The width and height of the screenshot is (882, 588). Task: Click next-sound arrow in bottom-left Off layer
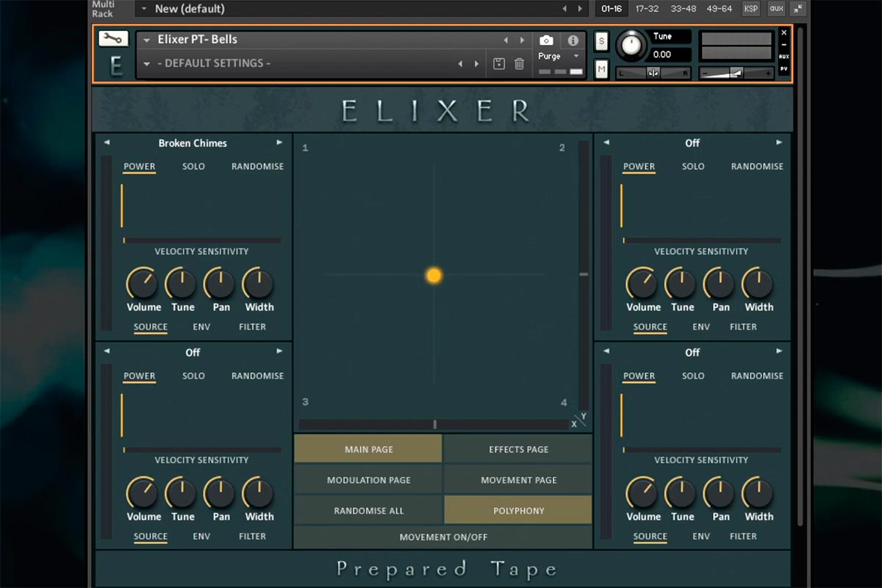pyautogui.click(x=279, y=351)
